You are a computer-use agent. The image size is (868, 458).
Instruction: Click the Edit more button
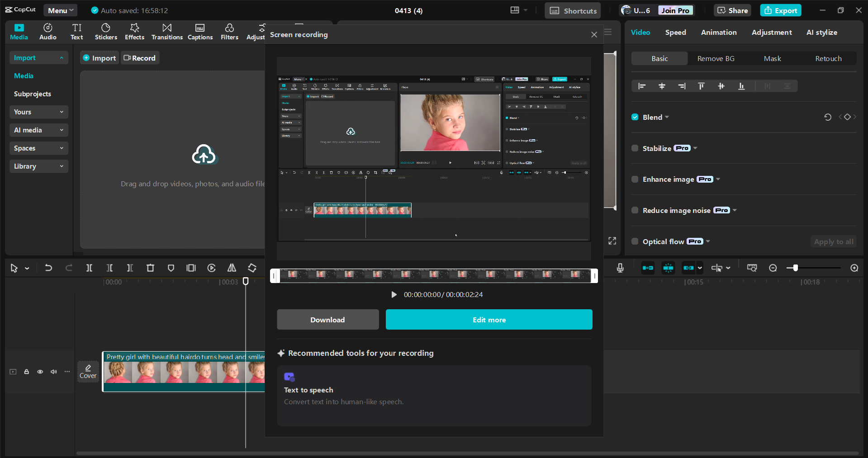pyautogui.click(x=489, y=320)
